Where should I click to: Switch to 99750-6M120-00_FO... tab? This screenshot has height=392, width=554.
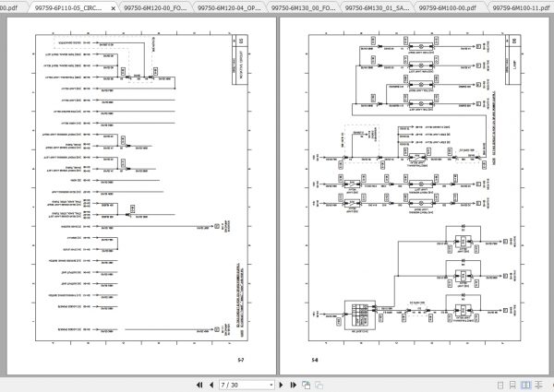tap(155, 7)
